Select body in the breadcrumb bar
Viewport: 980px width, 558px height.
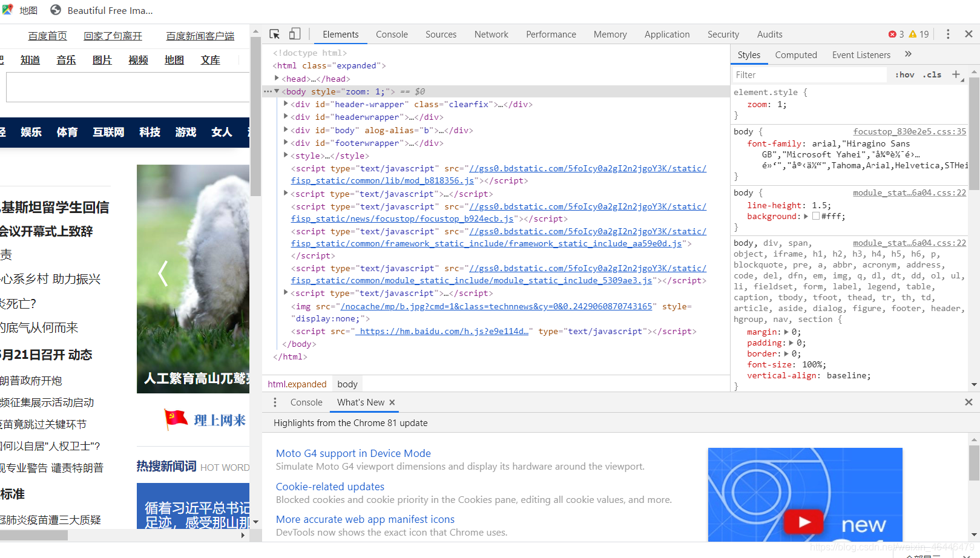[x=347, y=384]
